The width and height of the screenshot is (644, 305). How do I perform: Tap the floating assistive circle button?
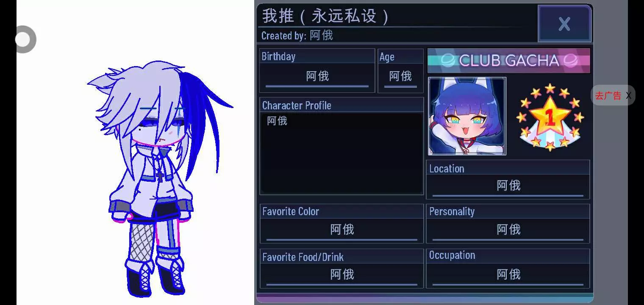25,39
